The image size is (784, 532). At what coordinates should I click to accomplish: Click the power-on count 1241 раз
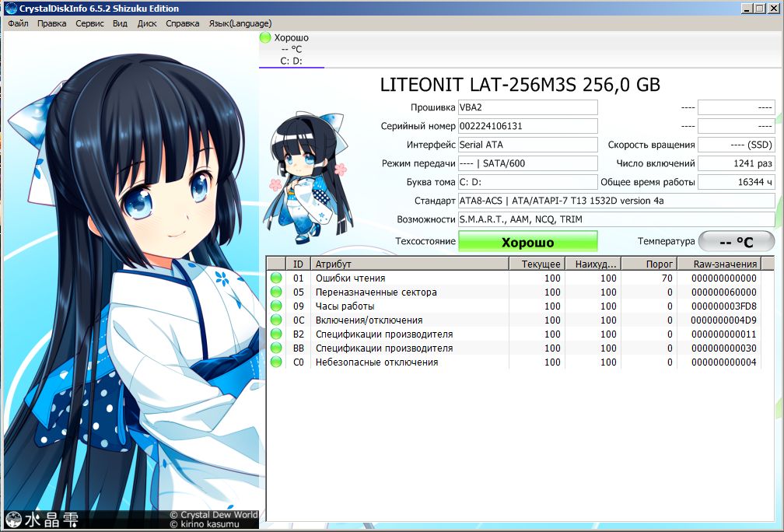coord(736,163)
